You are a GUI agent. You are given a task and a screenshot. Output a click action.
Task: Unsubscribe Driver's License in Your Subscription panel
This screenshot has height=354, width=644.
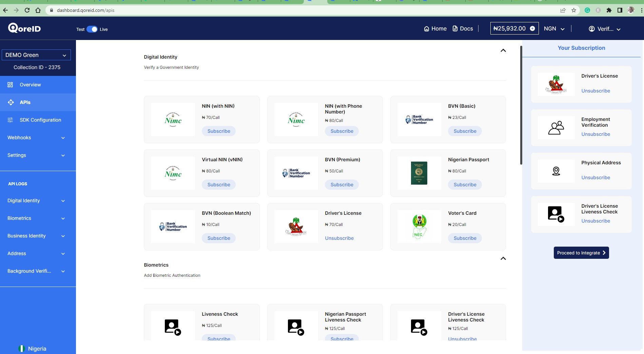[x=596, y=91]
